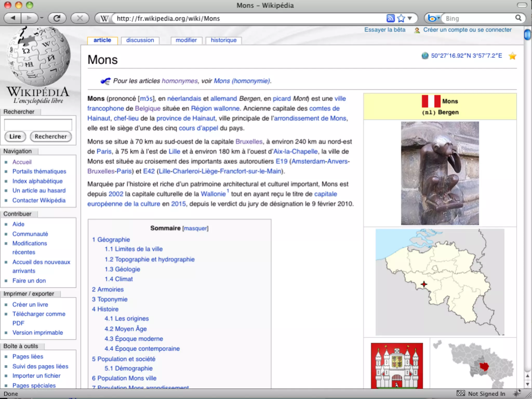Viewport: 532px width, 399px height.
Task: Reload the page with refresh button
Action: point(57,18)
